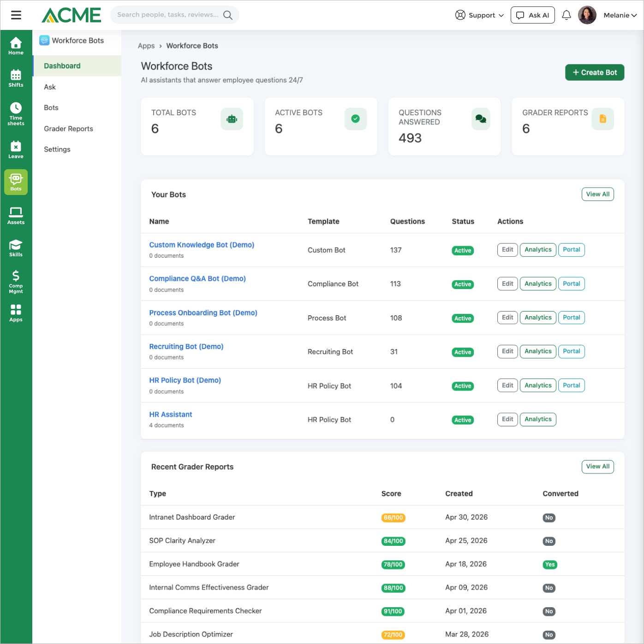Click Melanie's profile avatar
The image size is (644, 644).
pyautogui.click(x=587, y=15)
